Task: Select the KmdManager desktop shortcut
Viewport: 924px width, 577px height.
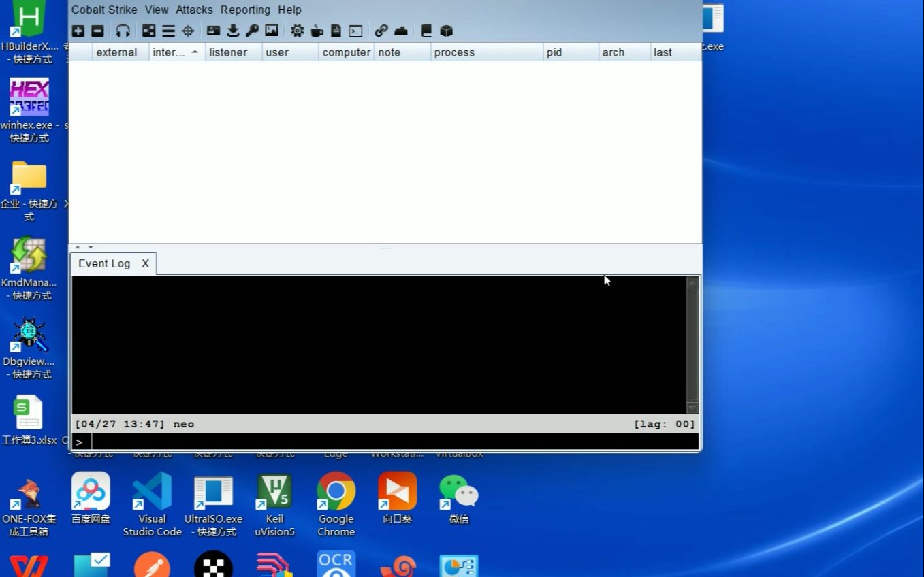Action: point(29,268)
